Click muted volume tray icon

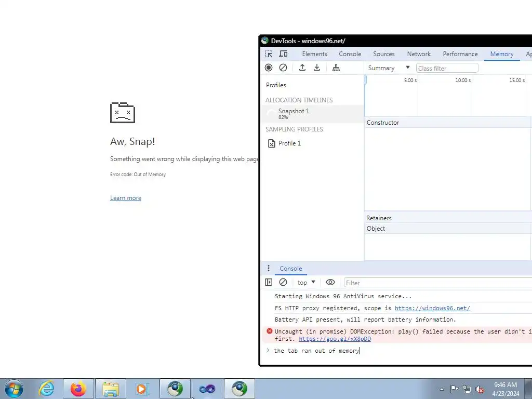(480, 389)
